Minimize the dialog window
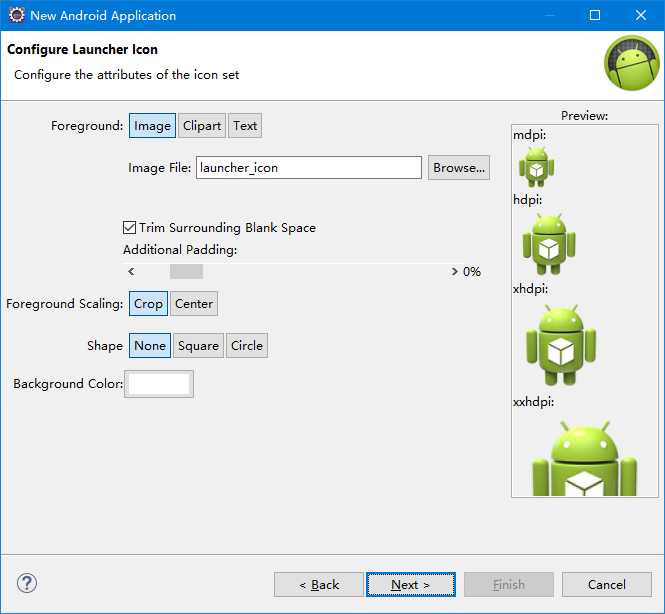 [550, 15]
